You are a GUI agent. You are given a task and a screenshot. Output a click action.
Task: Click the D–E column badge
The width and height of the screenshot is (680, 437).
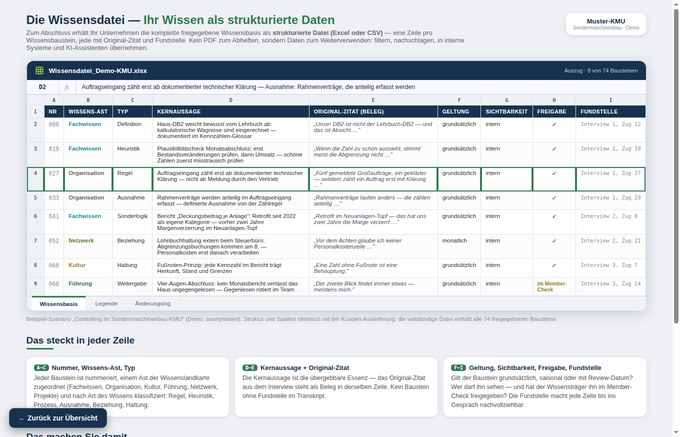(x=250, y=368)
